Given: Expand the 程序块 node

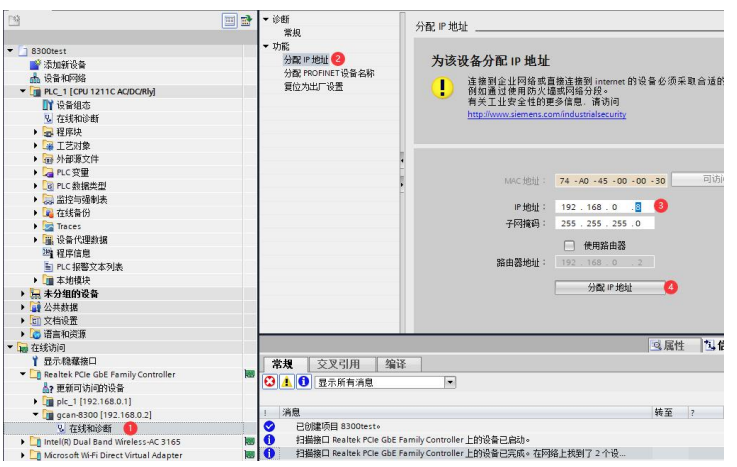Looking at the screenshot, I should [x=35, y=132].
